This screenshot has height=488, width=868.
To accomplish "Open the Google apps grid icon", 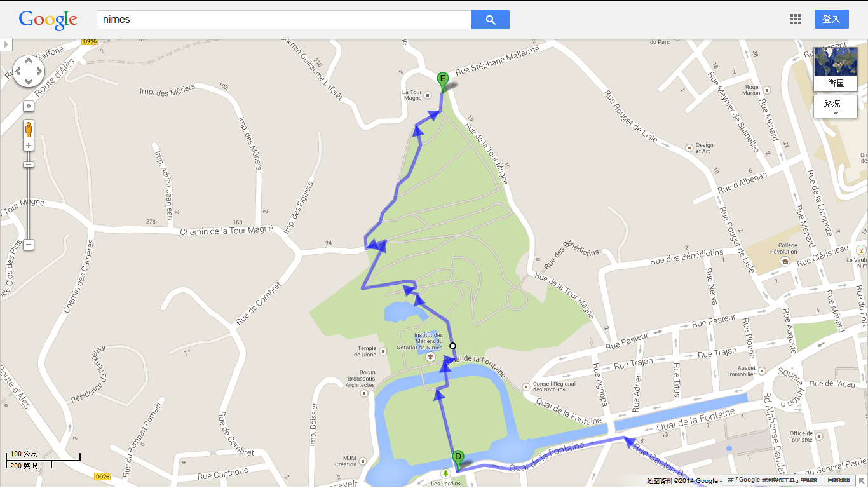I will pos(796,19).
